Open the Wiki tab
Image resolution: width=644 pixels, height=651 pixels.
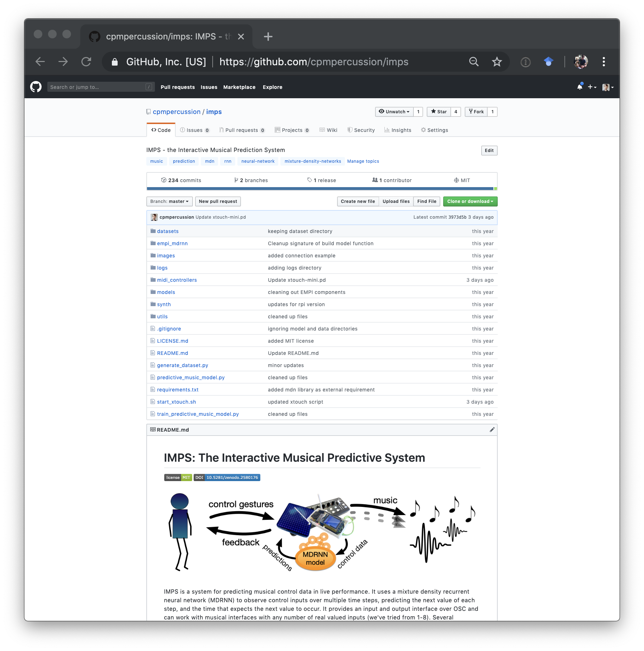click(x=328, y=130)
